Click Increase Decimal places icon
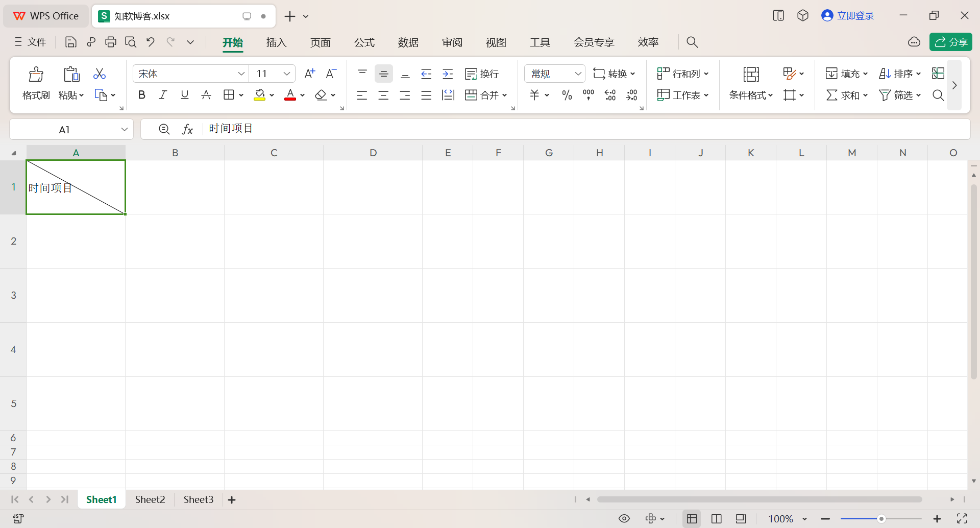 (x=610, y=95)
